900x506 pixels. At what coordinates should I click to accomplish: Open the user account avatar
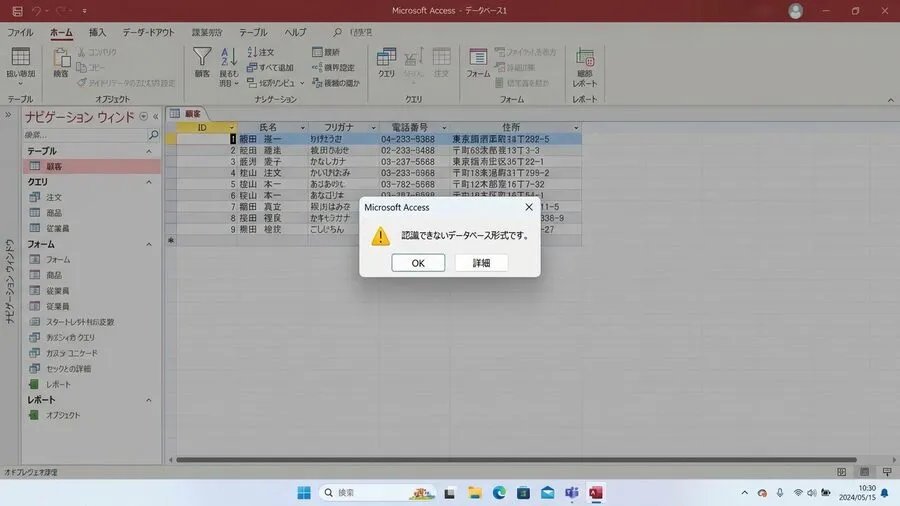(796, 10)
